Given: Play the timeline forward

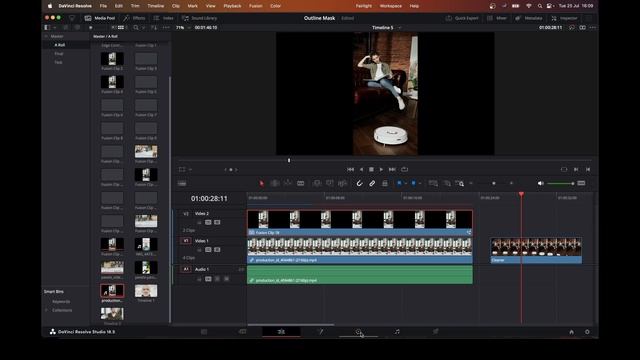Looking at the screenshot, I should tap(381, 169).
